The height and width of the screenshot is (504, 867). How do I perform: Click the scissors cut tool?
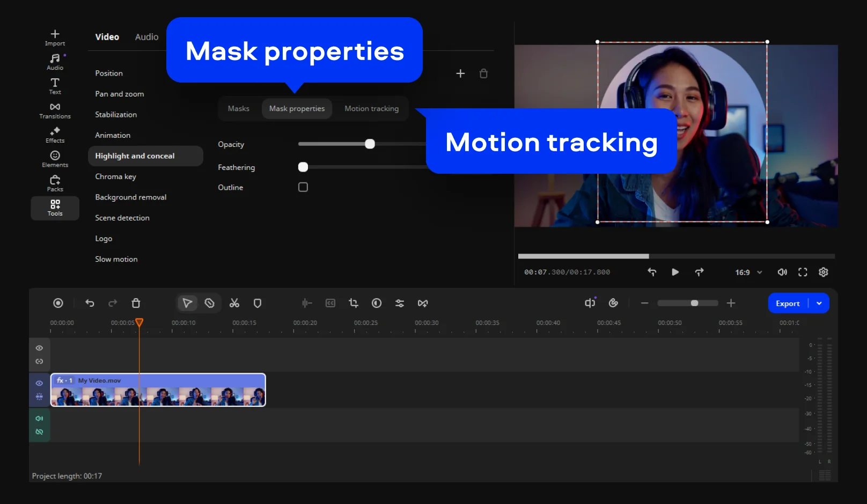(234, 303)
